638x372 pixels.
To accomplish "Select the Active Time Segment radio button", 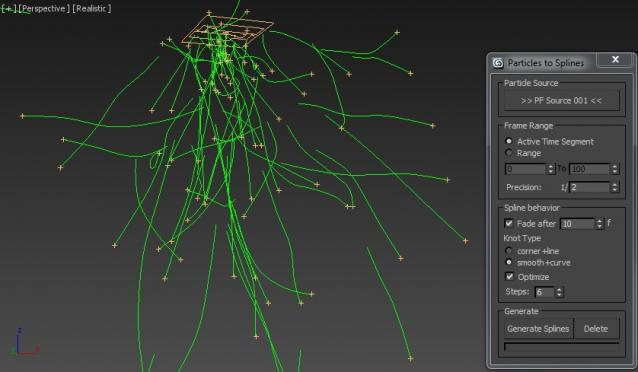I will [509, 141].
